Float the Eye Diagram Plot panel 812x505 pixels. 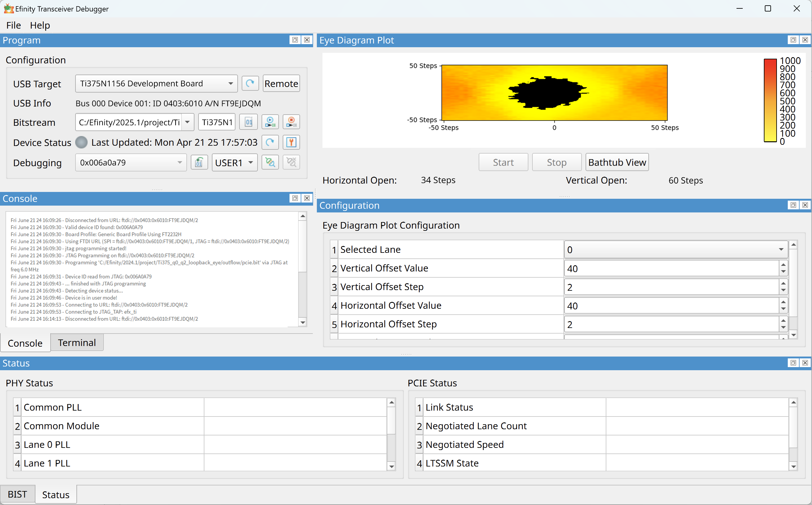point(793,40)
